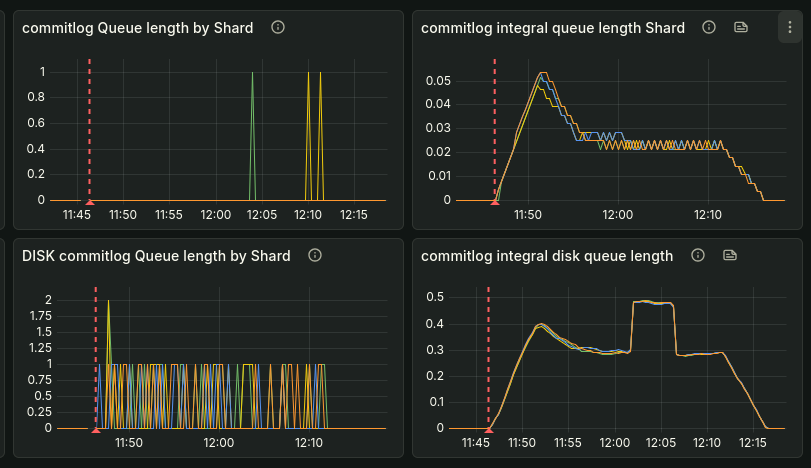Click yellow spike reaching 2 in DISK commitlog chart

(108, 302)
